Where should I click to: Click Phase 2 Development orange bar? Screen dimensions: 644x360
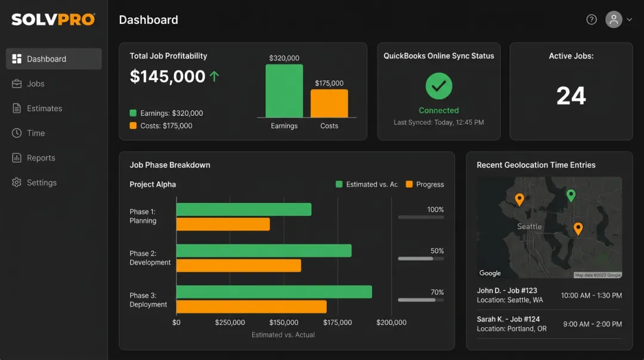point(239,265)
